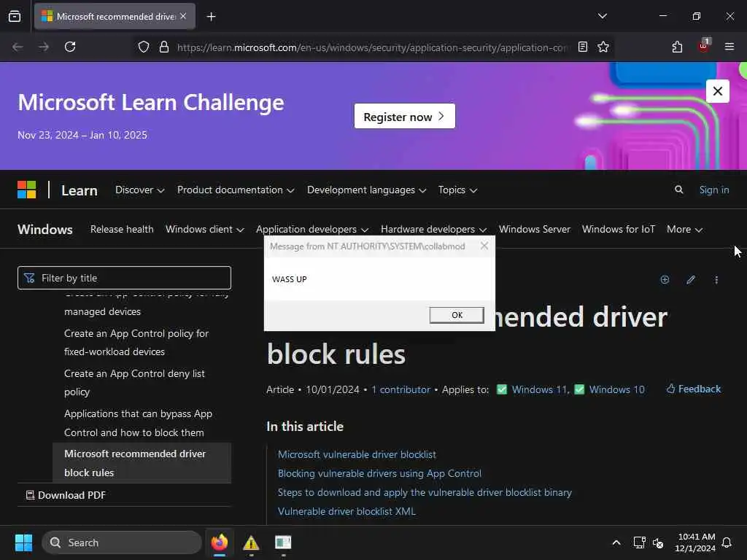
Task: Open Applications that can bypass App Control
Action: 138,423
